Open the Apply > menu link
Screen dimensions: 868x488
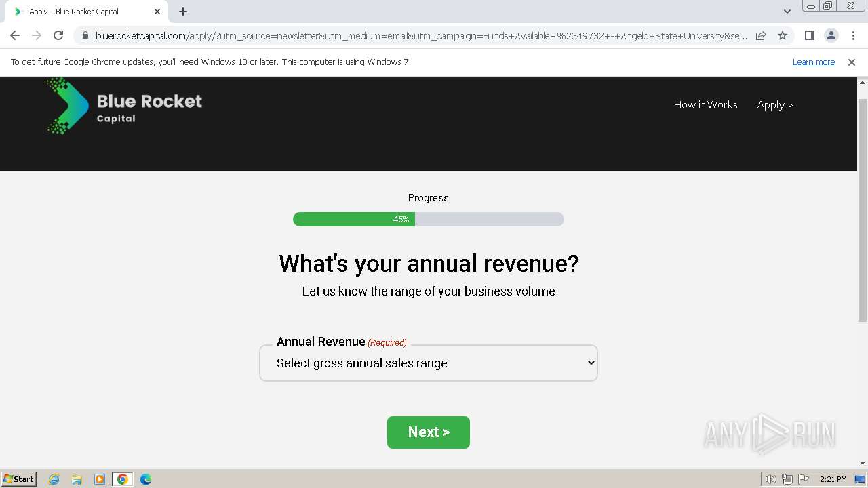[775, 105]
